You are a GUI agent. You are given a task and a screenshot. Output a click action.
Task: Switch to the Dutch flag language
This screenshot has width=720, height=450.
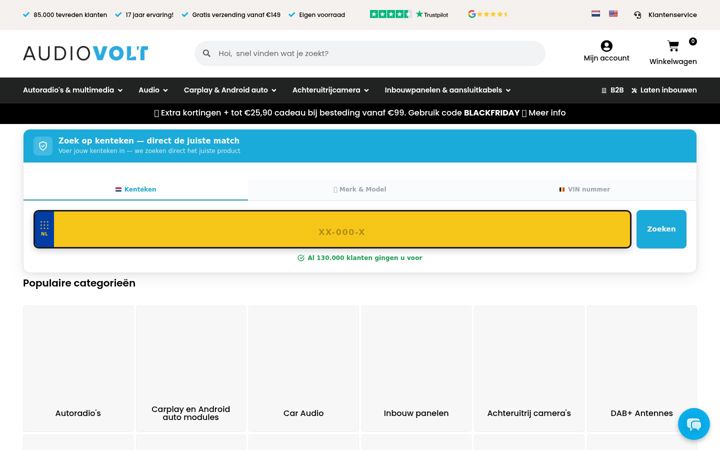(x=596, y=14)
